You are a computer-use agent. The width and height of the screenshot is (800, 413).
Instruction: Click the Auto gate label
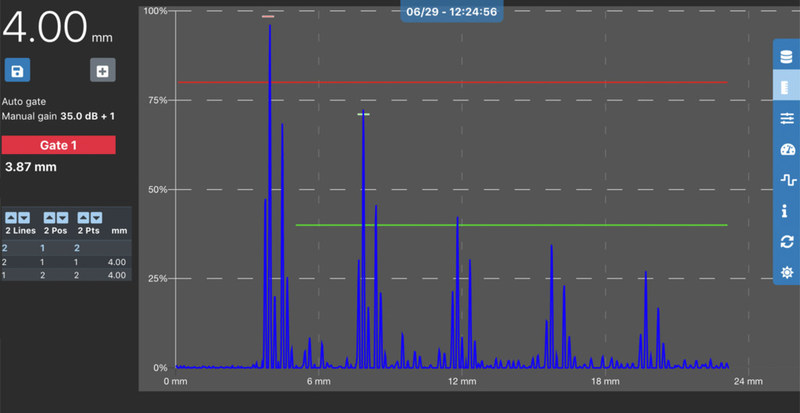click(x=23, y=102)
